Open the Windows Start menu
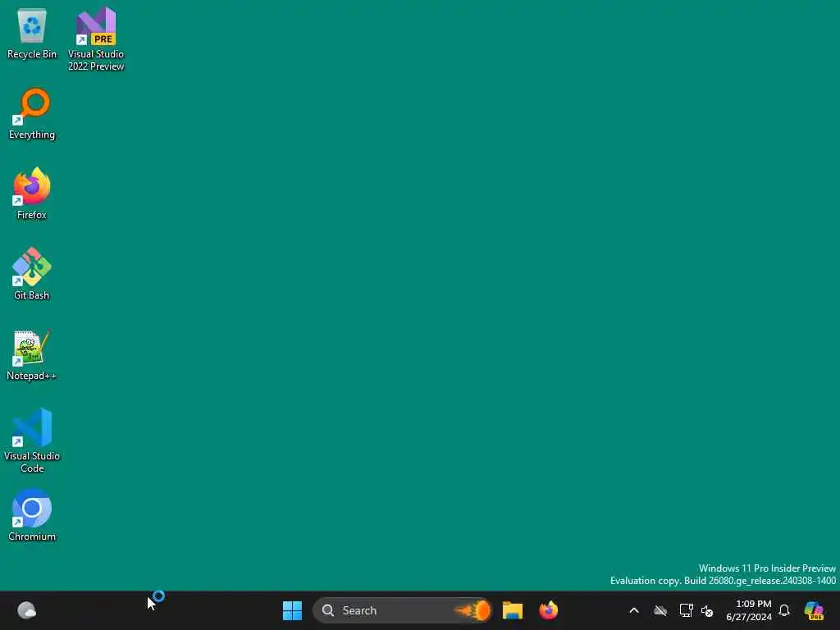 point(293,610)
